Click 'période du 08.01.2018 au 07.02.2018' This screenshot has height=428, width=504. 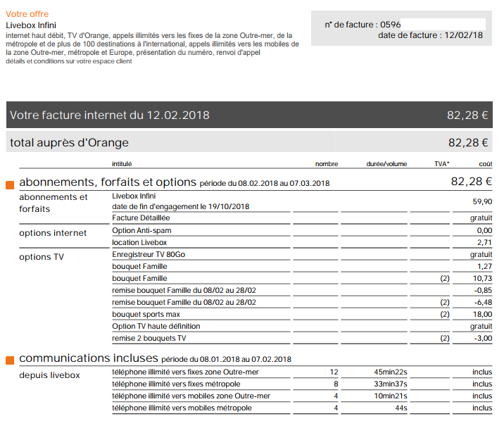(x=226, y=359)
